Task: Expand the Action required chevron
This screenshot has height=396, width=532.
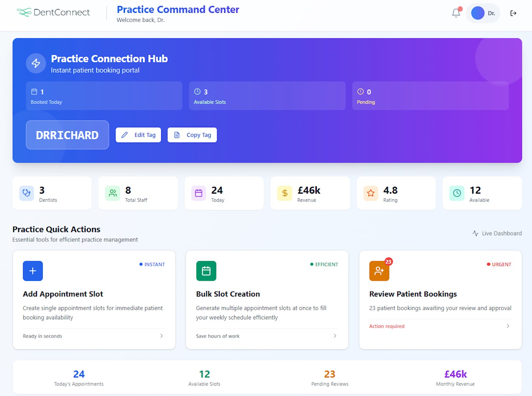Action: pyautogui.click(x=508, y=326)
